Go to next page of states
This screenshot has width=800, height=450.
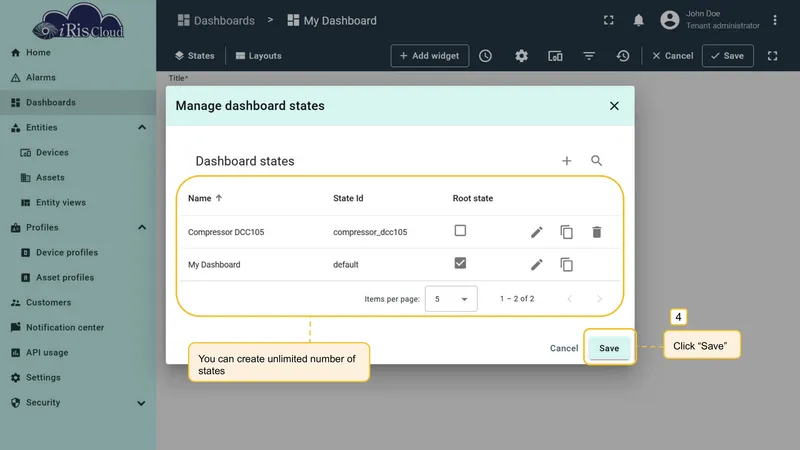(599, 298)
